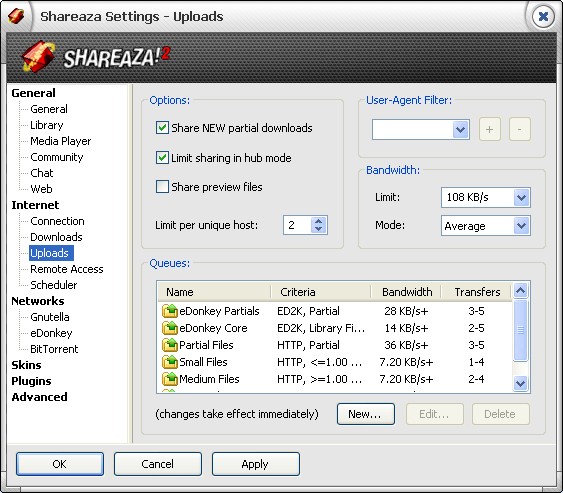Confirm settings with OK button
This screenshot has height=493, width=563.
click(x=60, y=464)
